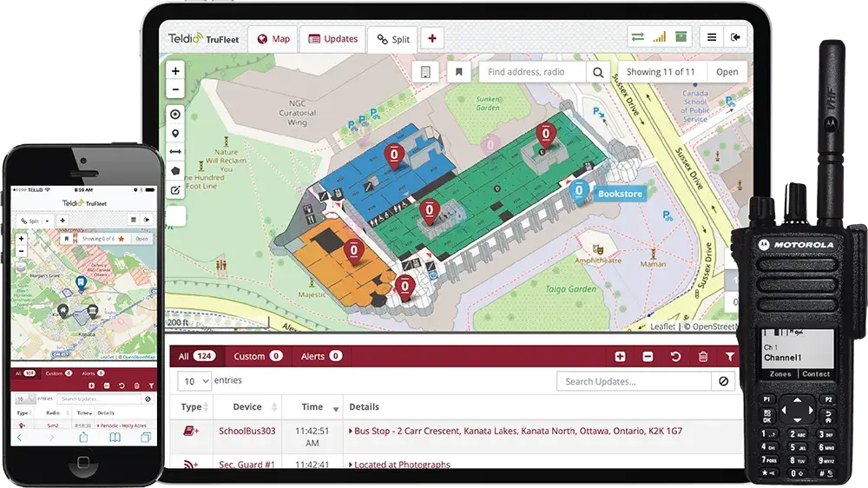Delete updates using the tablet trash icon

tap(703, 357)
